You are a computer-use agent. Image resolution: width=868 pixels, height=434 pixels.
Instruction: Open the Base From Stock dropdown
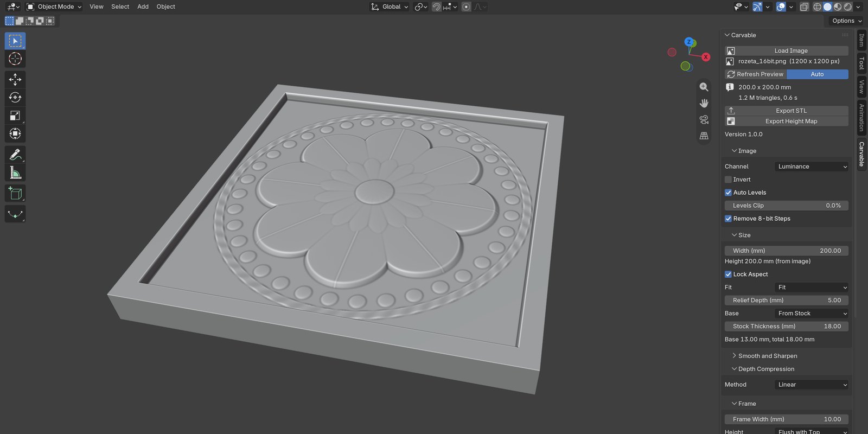812,314
